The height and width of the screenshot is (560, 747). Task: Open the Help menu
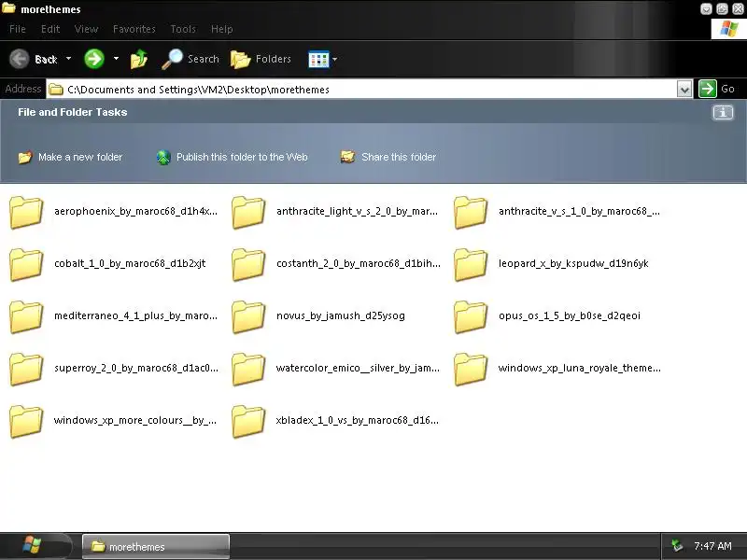point(222,29)
